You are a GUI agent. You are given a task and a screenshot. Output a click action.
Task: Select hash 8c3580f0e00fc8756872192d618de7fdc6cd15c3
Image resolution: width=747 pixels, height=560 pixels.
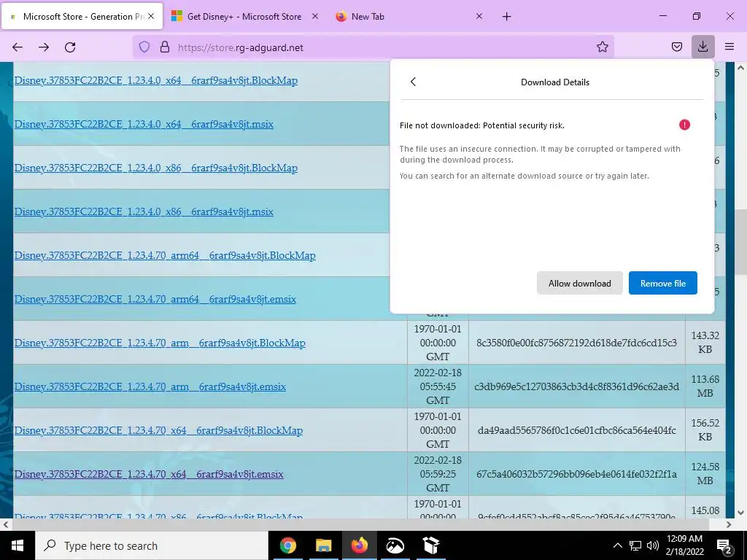click(x=576, y=343)
